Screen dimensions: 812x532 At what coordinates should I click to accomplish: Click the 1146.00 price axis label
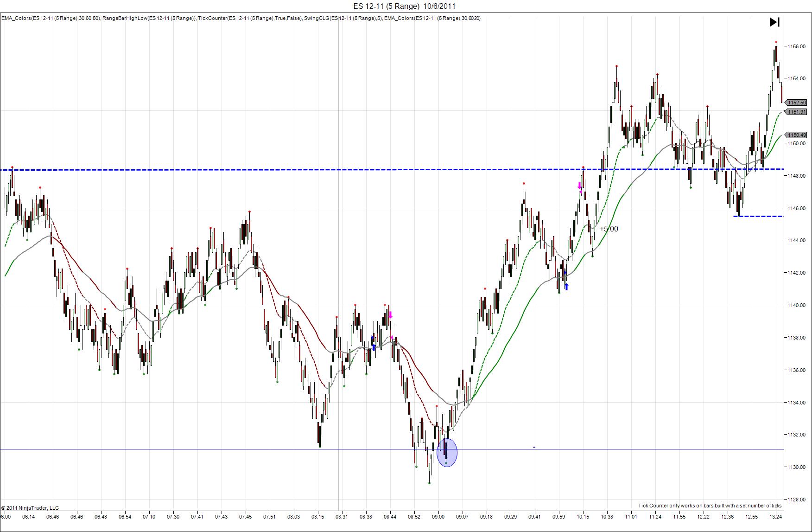(797, 208)
